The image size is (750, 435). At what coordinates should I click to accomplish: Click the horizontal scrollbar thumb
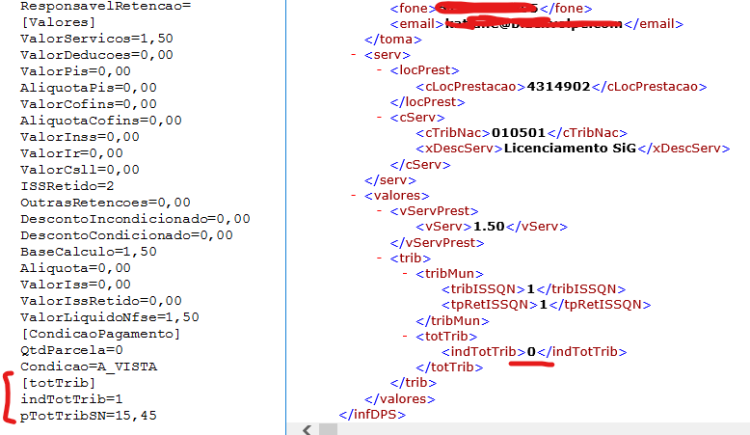tap(328, 429)
